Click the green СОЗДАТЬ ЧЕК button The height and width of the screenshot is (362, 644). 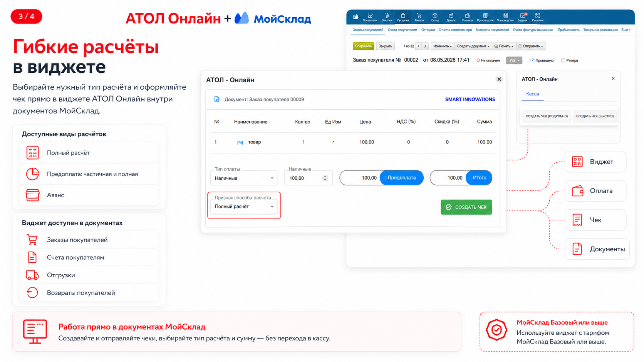[x=466, y=207]
